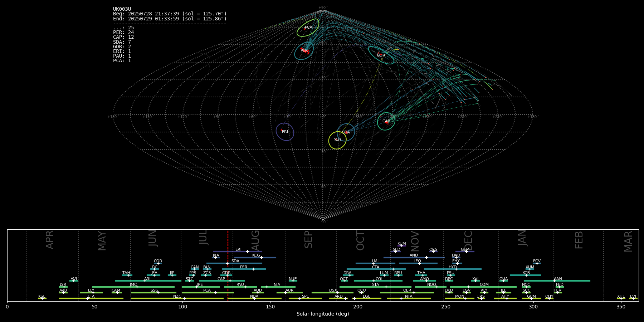Click the 'CAP: 12' count entry
This screenshot has height=322, width=644.
pos(123,37)
